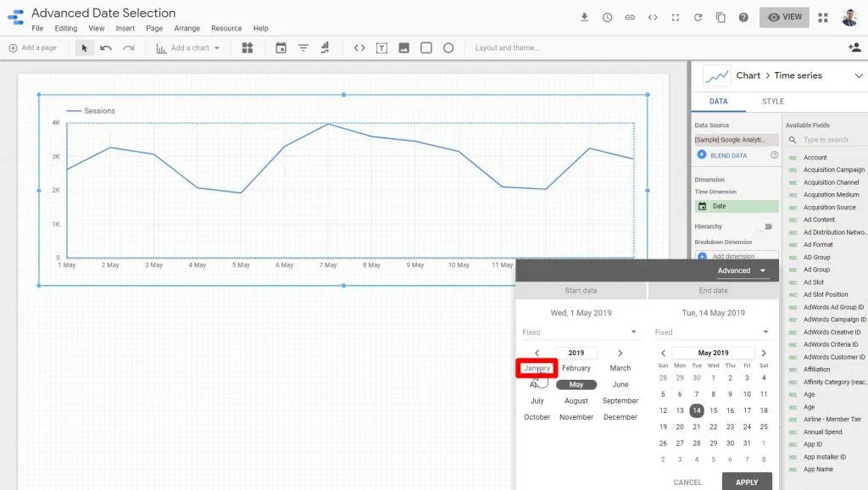868x490 pixels.
Task: Open the Advanced date range dropdown
Action: pos(742,270)
